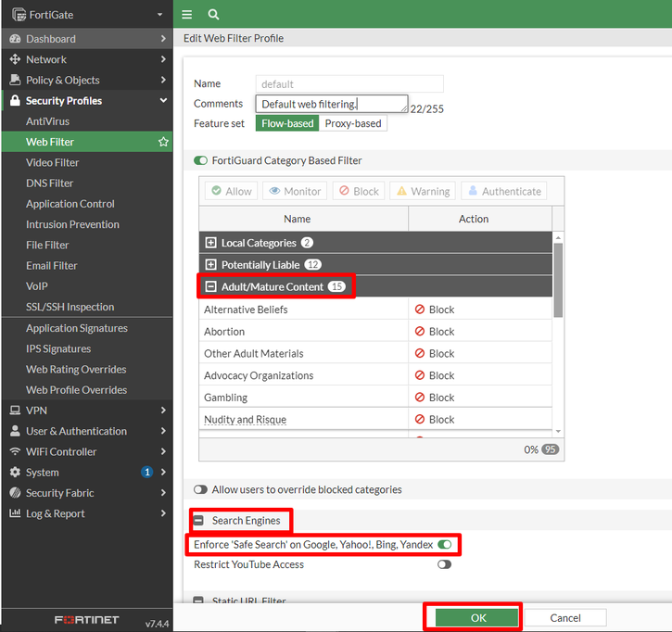The width and height of the screenshot is (672, 632).
Task: Click the 95 count badge below the table
Action: 551,449
